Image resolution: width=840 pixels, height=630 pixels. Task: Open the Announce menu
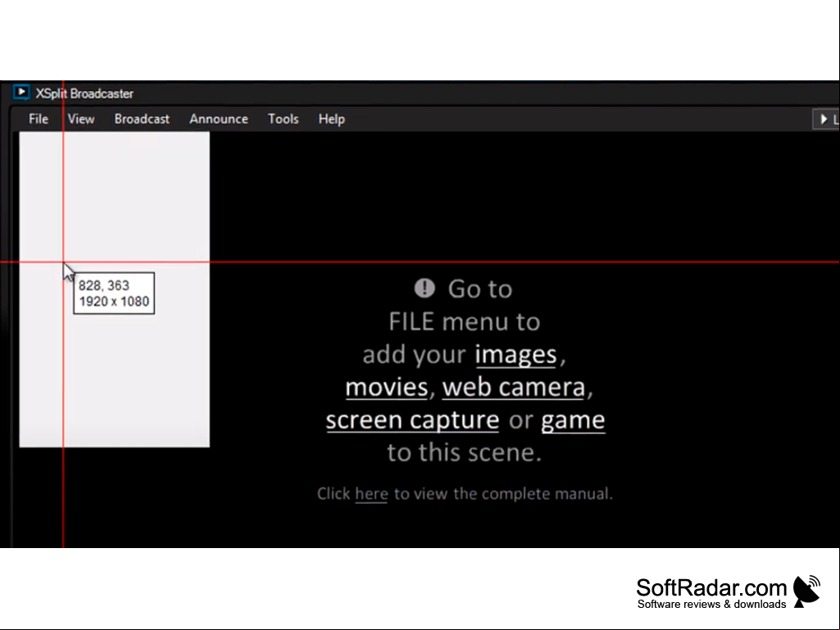(219, 119)
